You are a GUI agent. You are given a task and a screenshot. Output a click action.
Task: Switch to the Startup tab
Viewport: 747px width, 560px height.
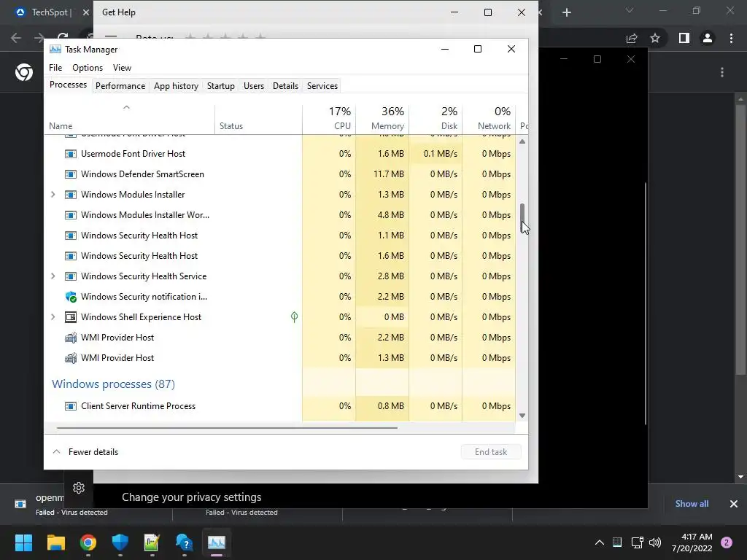pos(220,86)
